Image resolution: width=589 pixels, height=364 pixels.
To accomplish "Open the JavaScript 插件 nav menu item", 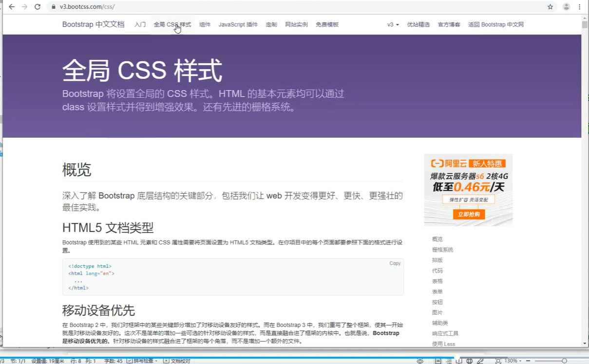I will (x=238, y=24).
